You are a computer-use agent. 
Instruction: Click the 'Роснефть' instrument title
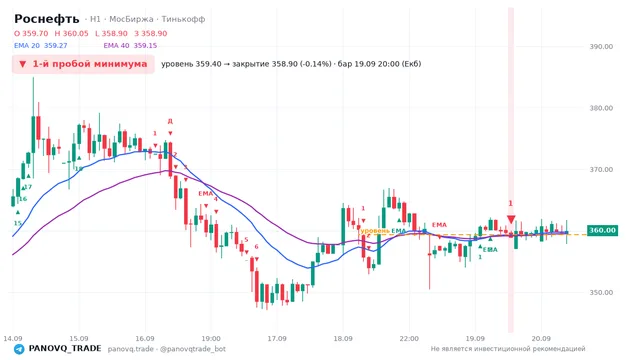pyautogui.click(x=47, y=19)
